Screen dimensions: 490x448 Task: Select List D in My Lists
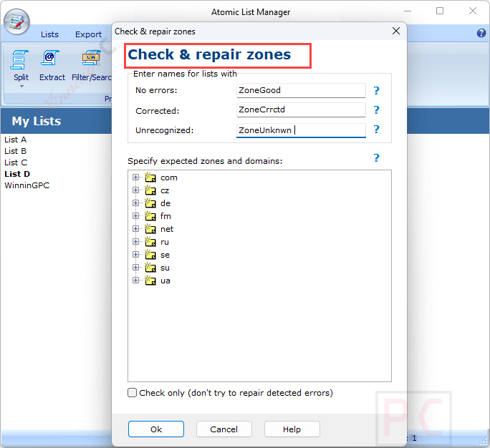(17, 174)
